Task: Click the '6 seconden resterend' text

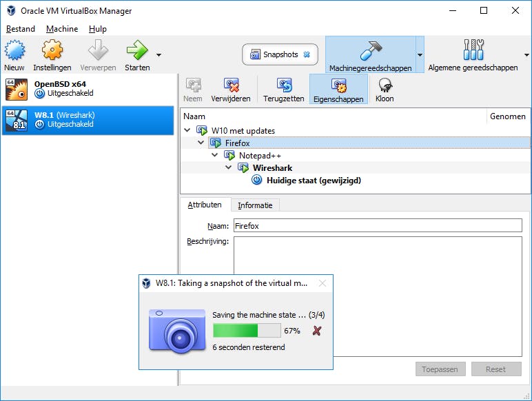Action: [x=249, y=347]
